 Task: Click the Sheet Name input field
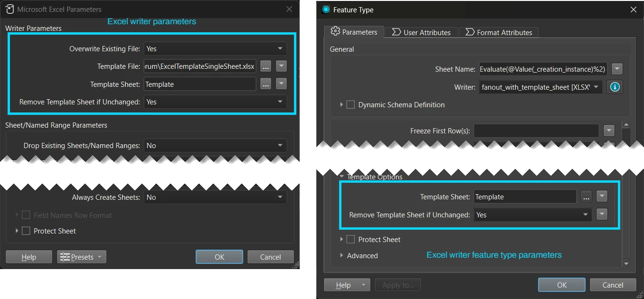543,69
